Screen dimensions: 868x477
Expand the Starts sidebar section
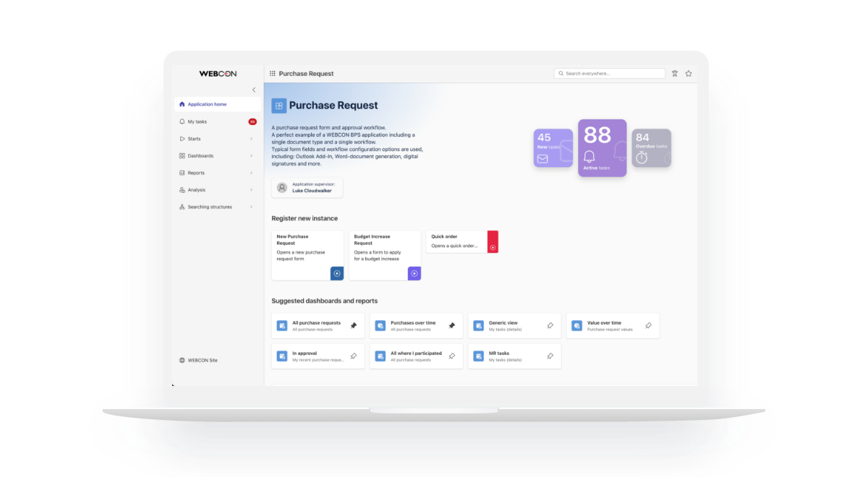[251, 139]
